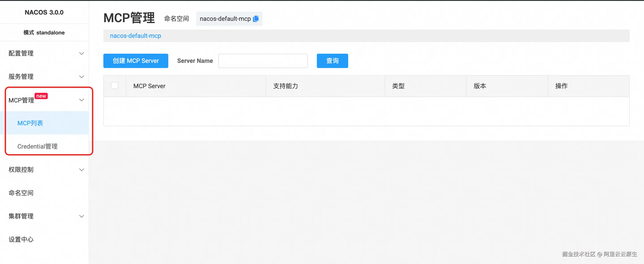
Task: Click the NACOS 3.0.0 logo title
Action: 44,12
